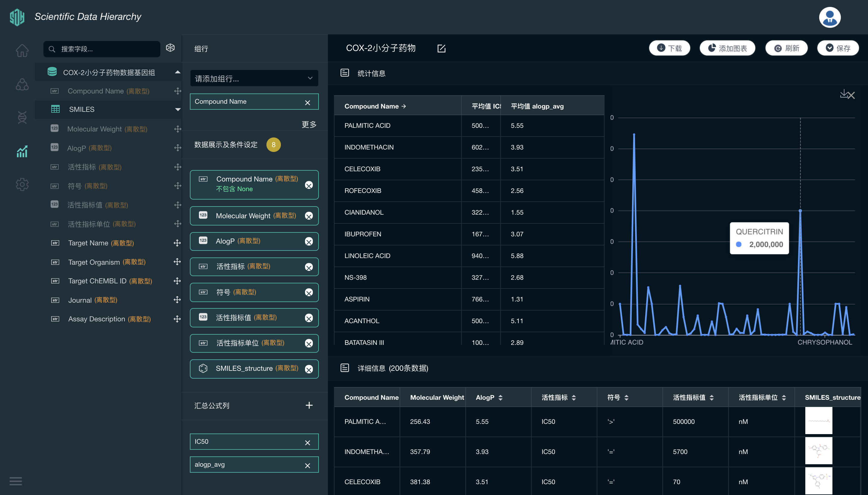Open INDOMETHACIN structure thumbnail
Screen dimensions: 868x495
tap(819, 451)
